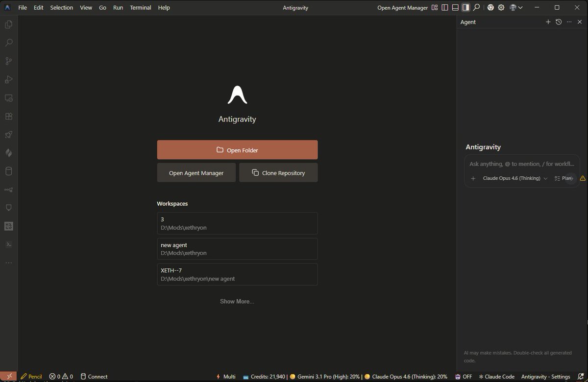Image resolution: width=588 pixels, height=382 pixels.
Task: Click Credits: 21,940 in status bar
Action: 264,377
